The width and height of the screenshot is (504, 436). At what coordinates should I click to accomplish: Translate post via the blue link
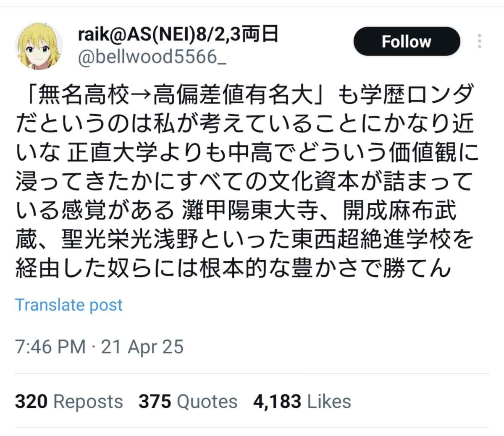(69, 305)
